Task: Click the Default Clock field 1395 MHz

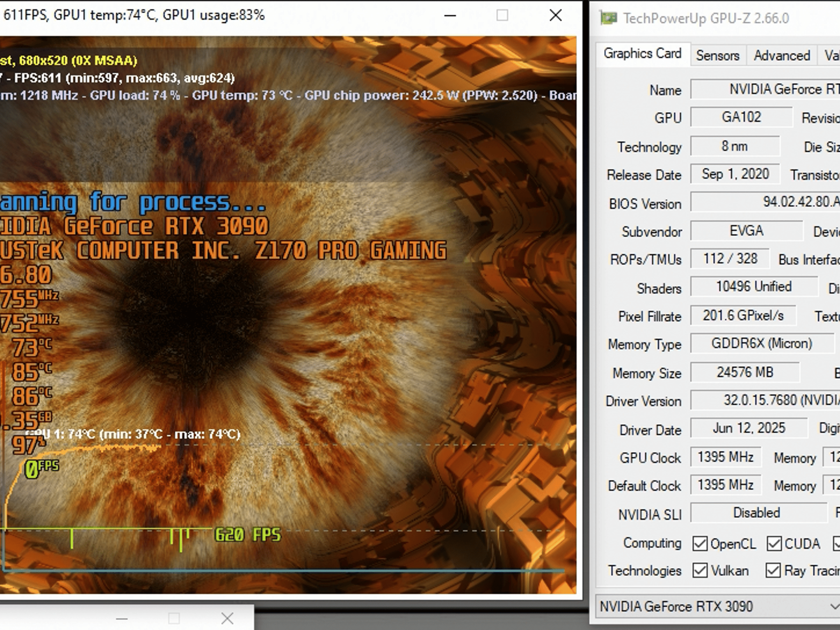Action: [x=726, y=485]
